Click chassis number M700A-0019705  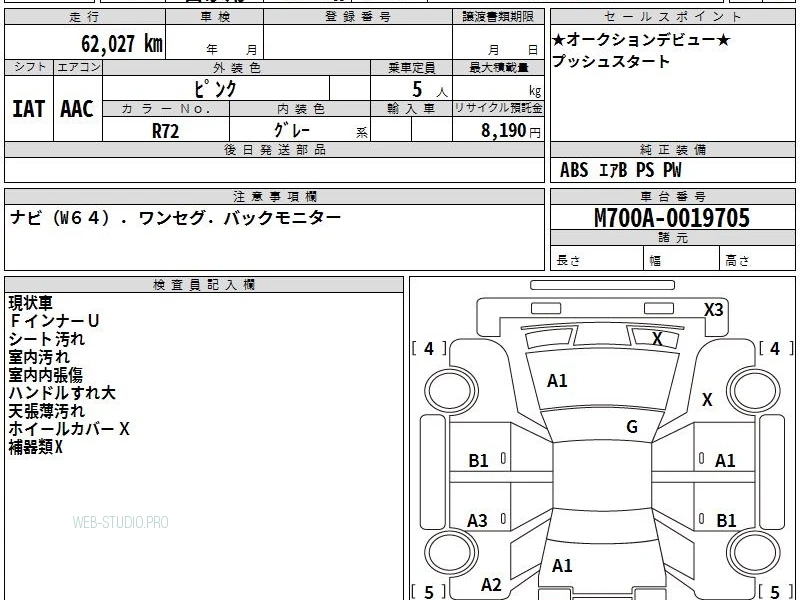(672, 218)
